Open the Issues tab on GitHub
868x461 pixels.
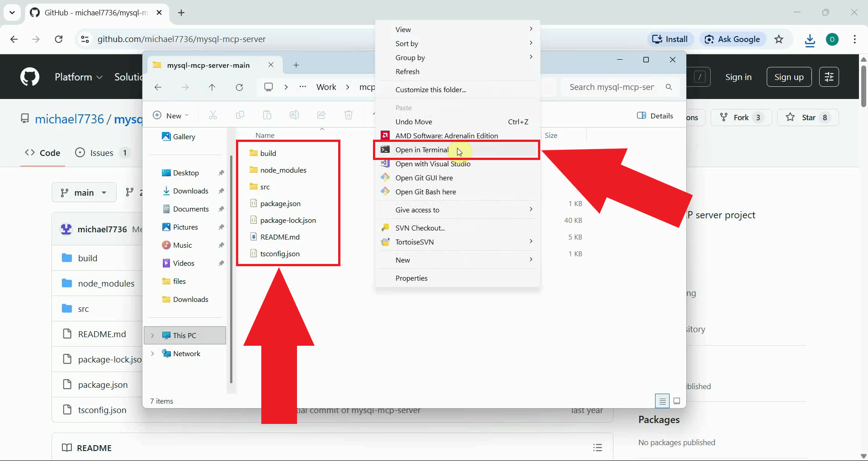(102, 153)
